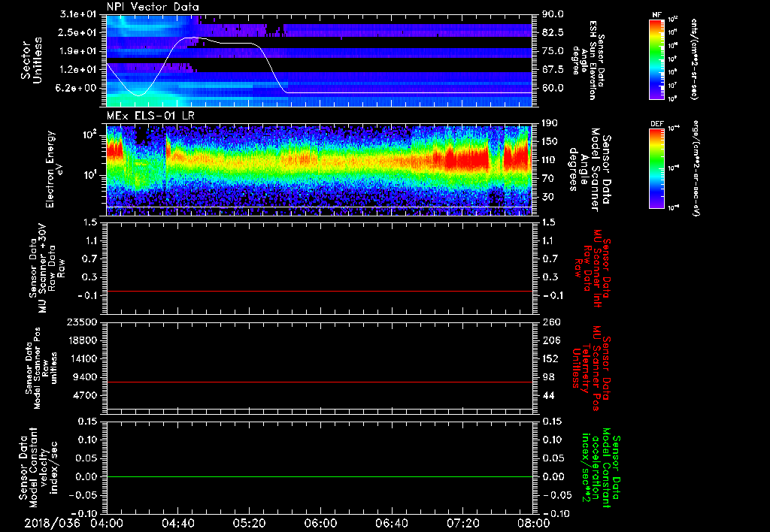Click the Sector Unitless axis label
Viewport: 770px width, 532px height.
pos(30,60)
